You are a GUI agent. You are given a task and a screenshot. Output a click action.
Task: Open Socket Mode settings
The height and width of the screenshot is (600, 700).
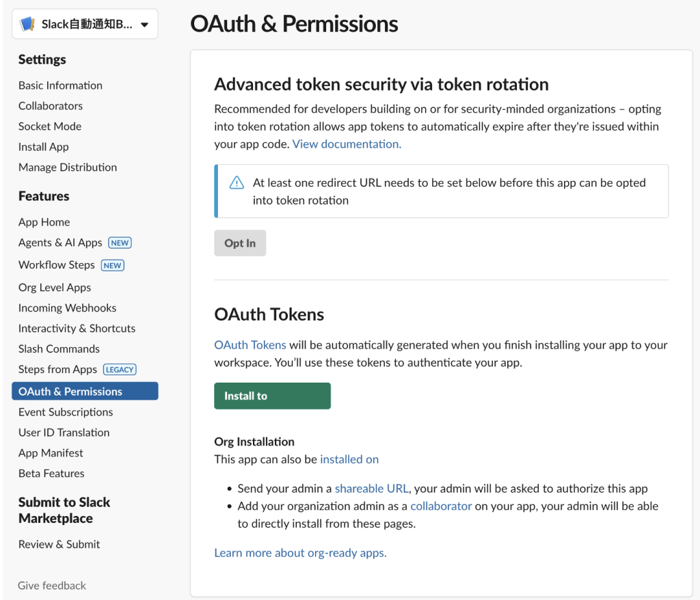pos(50,126)
